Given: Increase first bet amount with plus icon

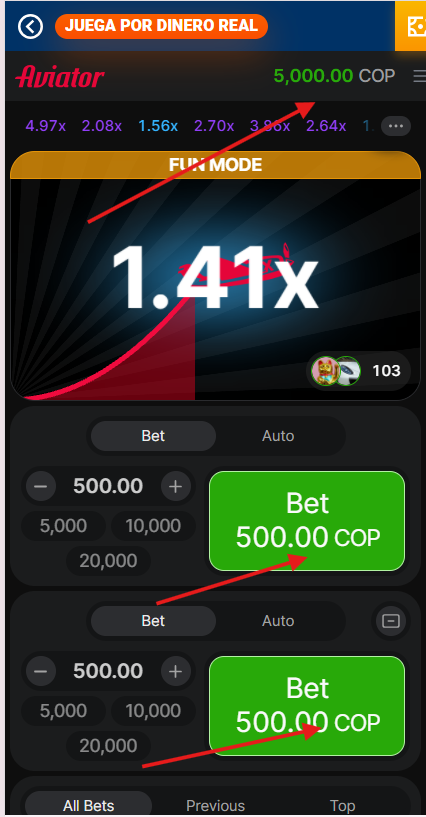Looking at the screenshot, I should click(176, 487).
